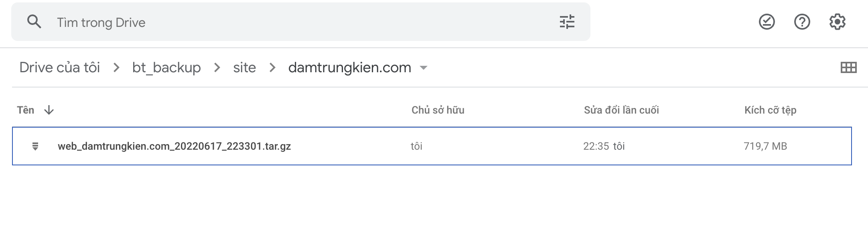This screenshot has height=240, width=868.
Task: Open the offline ready status icon
Action: tap(767, 22)
